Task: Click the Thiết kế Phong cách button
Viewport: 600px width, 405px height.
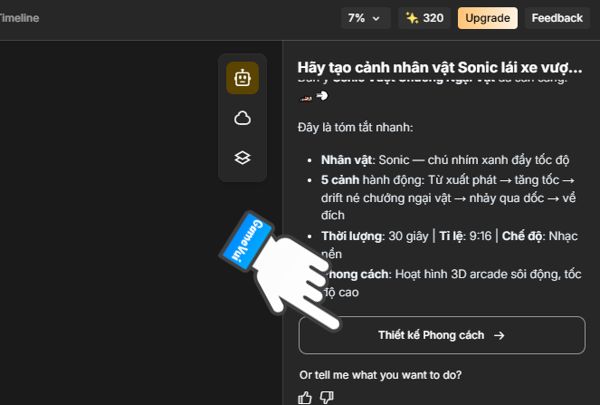Action: click(442, 335)
